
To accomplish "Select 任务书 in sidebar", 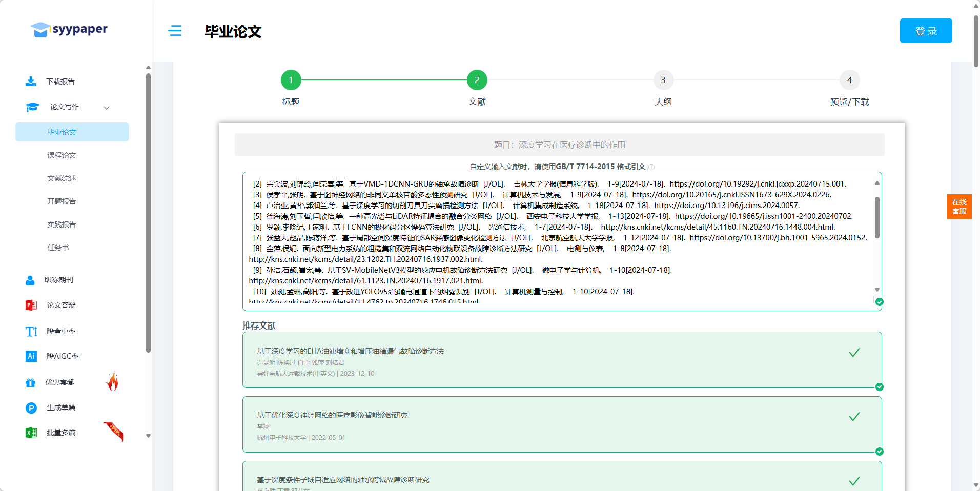I will tap(58, 248).
